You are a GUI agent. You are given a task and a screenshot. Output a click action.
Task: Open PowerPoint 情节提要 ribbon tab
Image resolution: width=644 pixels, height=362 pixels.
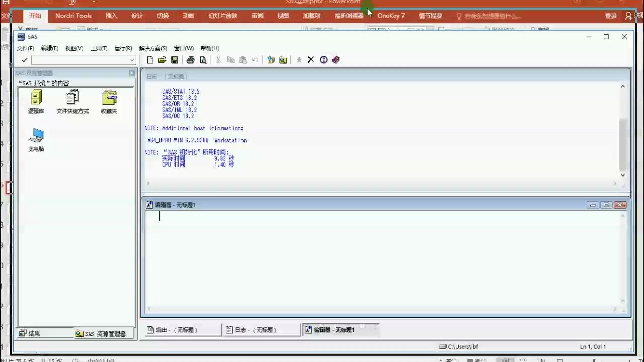pos(430,16)
